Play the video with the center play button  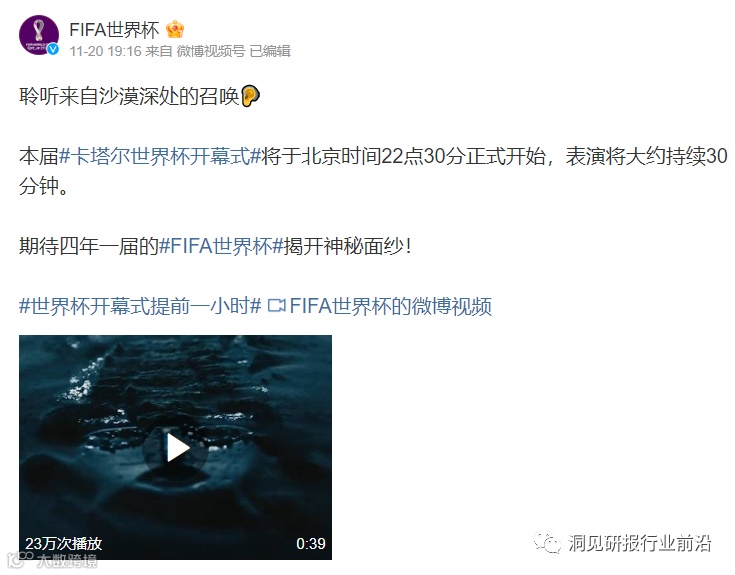(175, 448)
